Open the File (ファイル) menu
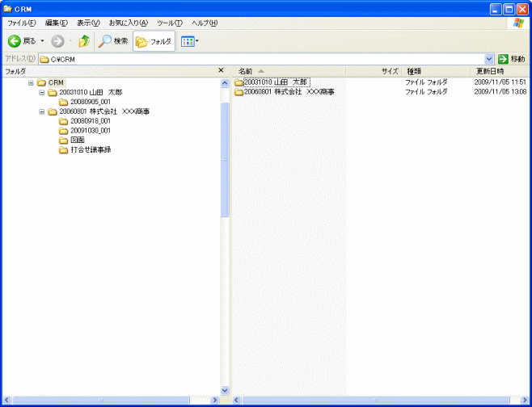Image resolution: width=532 pixels, height=407 pixels. click(x=21, y=23)
